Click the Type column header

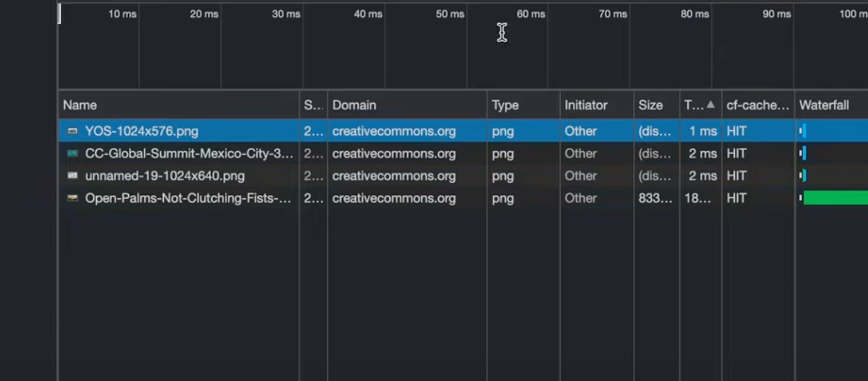[505, 105]
